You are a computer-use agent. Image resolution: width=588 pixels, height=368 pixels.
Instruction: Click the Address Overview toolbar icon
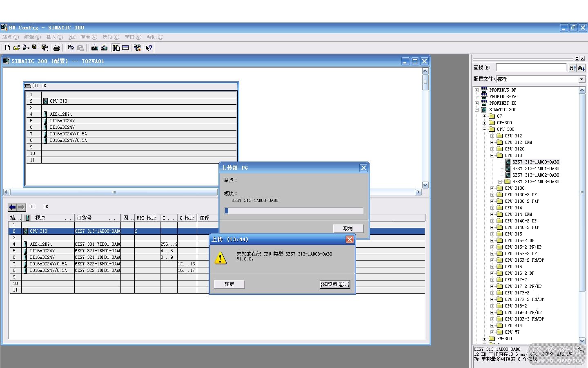click(x=125, y=48)
